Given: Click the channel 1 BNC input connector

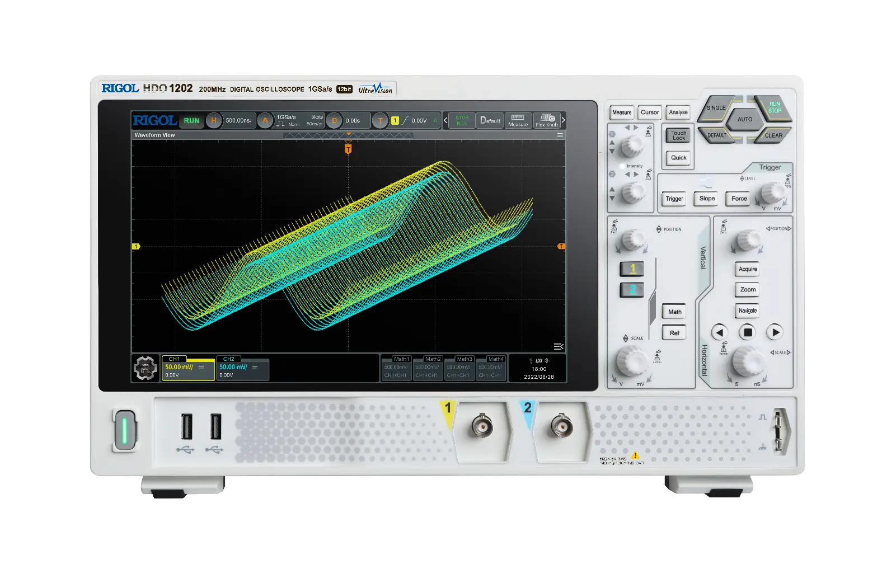Looking at the screenshot, I should 482,426.
